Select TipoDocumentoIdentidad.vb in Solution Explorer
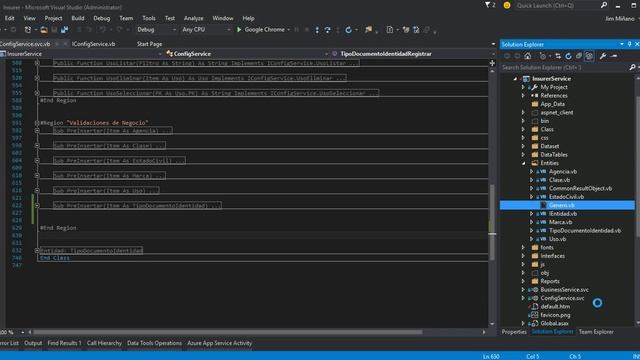Image resolution: width=640 pixels, height=360 pixels. point(584,231)
